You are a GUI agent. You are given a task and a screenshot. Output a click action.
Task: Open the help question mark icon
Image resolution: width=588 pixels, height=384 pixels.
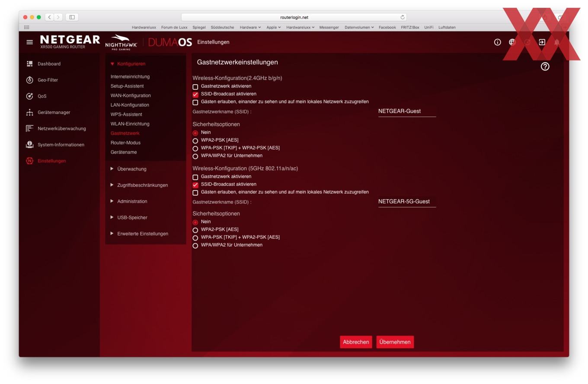coord(545,67)
